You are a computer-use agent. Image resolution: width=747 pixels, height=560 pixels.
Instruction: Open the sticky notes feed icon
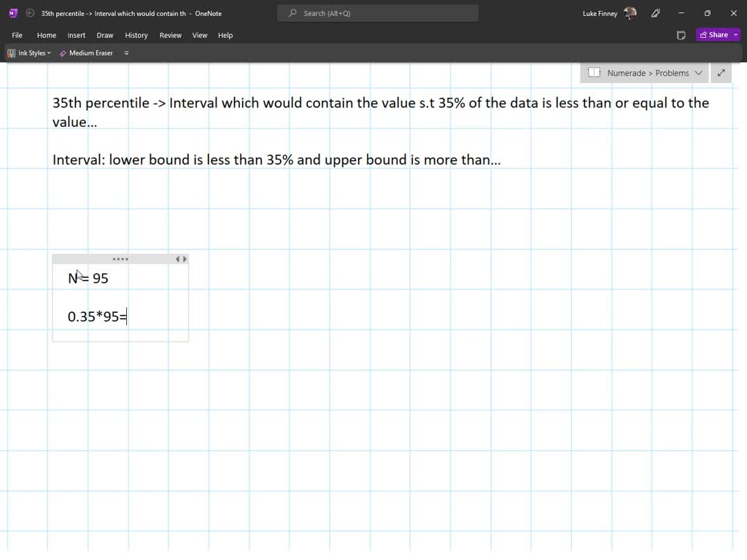[681, 35]
